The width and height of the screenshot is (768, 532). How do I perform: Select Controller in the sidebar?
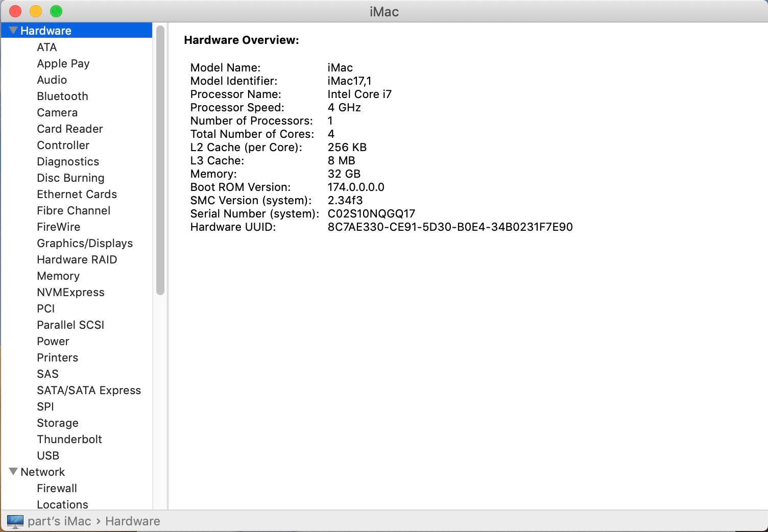63,145
